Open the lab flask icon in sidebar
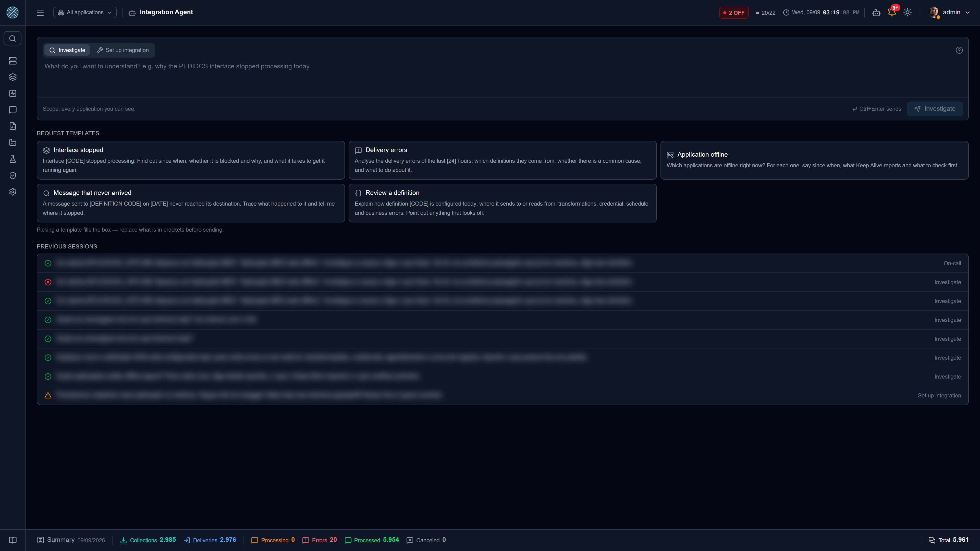 (x=13, y=159)
